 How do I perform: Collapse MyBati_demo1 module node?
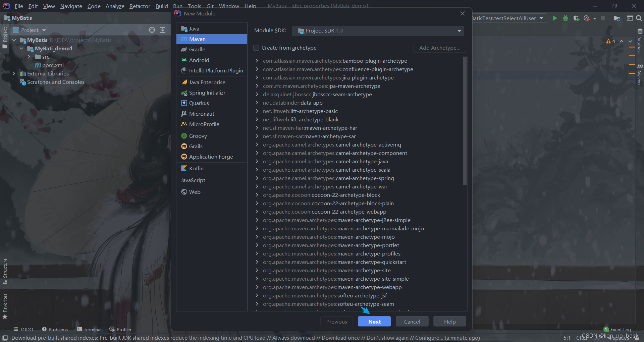[x=21, y=48]
